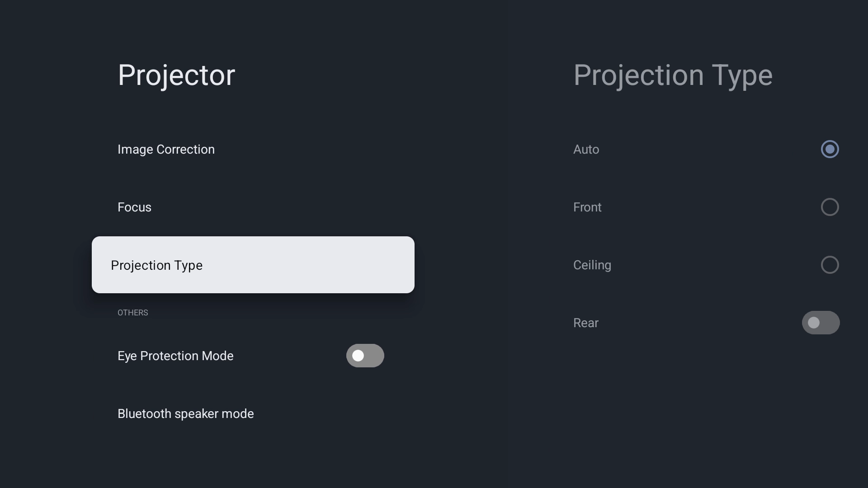Screen dimensions: 868x488
Task: Select the highlighted Projection Type row
Action: tap(253, 265)
